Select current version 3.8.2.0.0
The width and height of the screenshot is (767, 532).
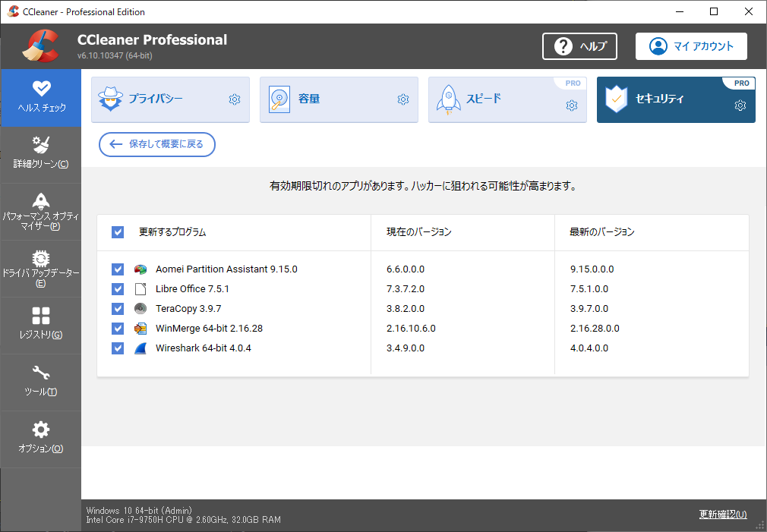[406, 309]
